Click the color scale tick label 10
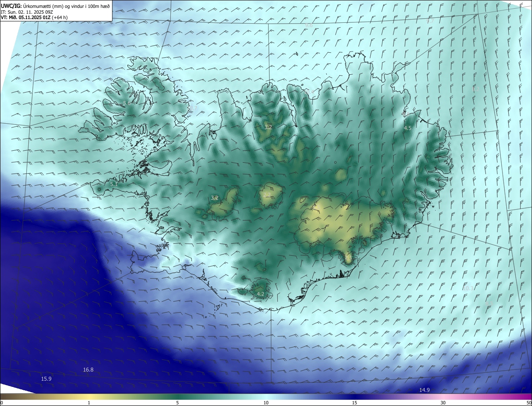 point(266,403)
